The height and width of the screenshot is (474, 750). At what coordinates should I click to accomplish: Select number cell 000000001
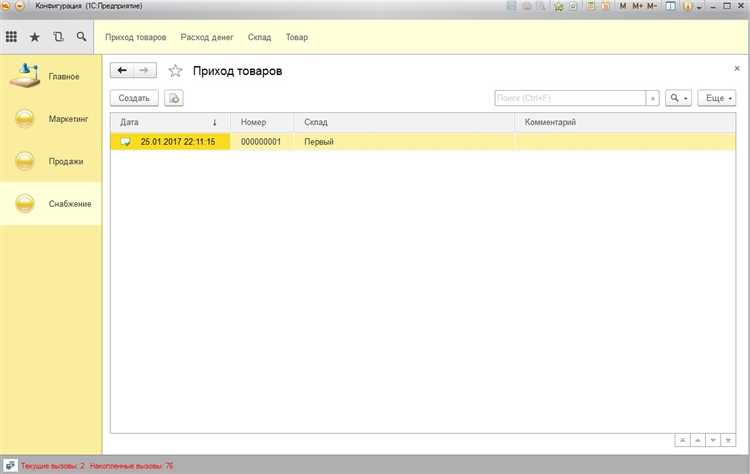click(261, 142)
